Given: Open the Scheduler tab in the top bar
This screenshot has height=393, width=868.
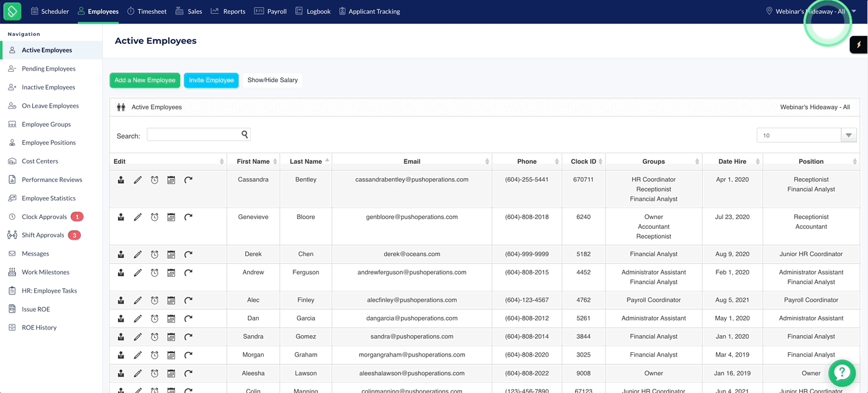Looking at the screenshot, I should pos(50,12).
